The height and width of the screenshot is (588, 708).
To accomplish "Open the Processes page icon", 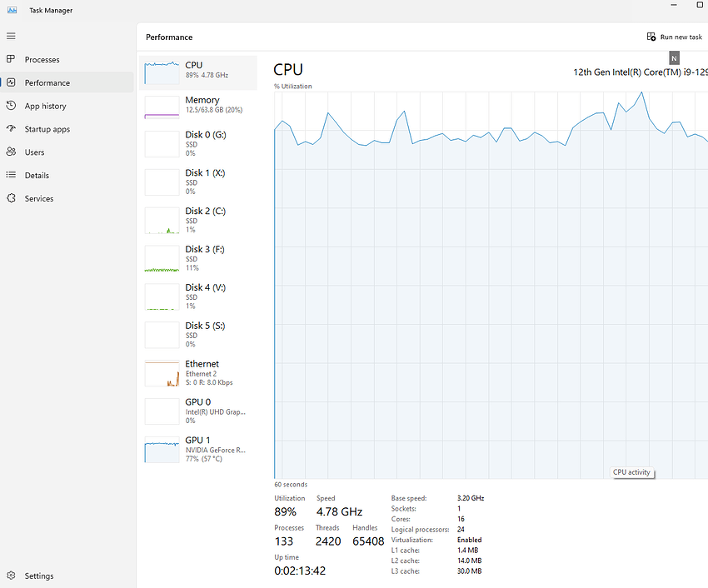I will pos(11,59).
